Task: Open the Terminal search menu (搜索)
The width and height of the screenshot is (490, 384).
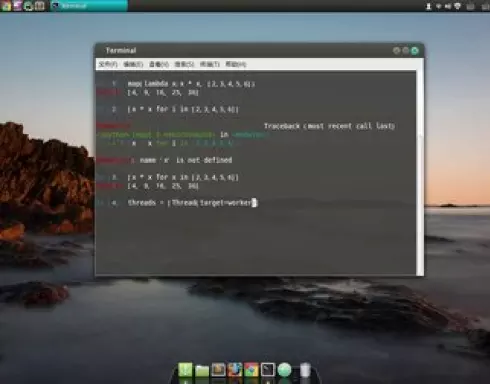Action: point(185,64)
